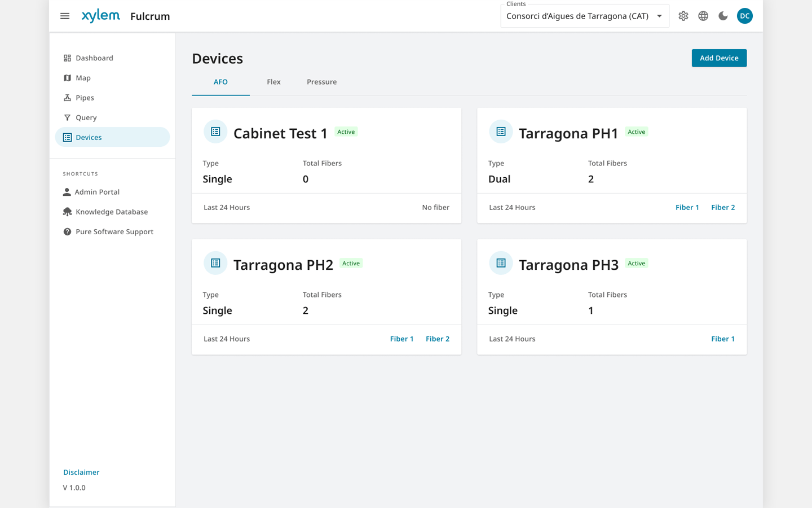Click the Tarragona PH2 device icon
This screenshot has width=812, height=508.
pos(215,263)
